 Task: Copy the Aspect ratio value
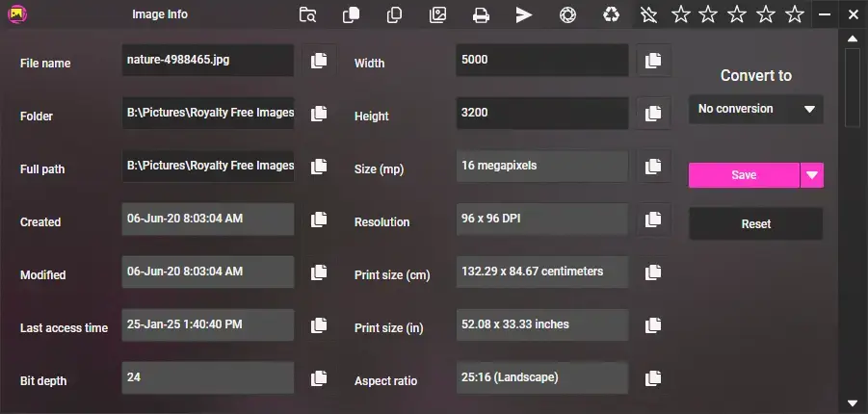653,377
